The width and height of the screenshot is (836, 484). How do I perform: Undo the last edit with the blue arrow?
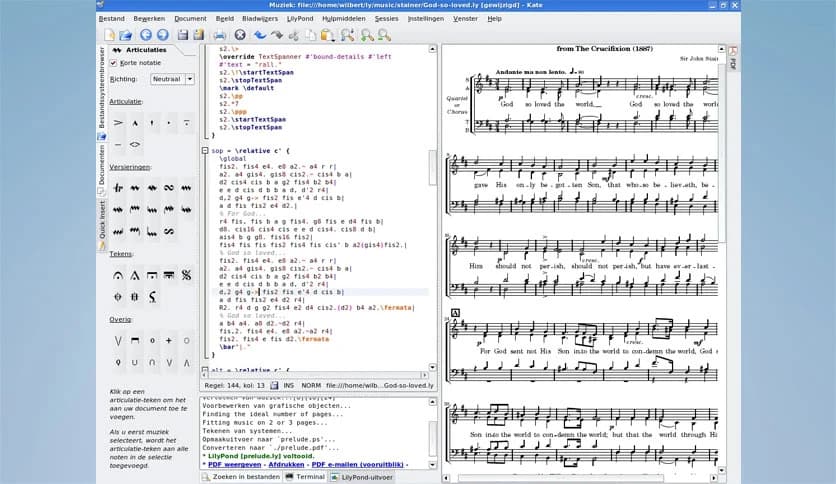coord(260,35)
